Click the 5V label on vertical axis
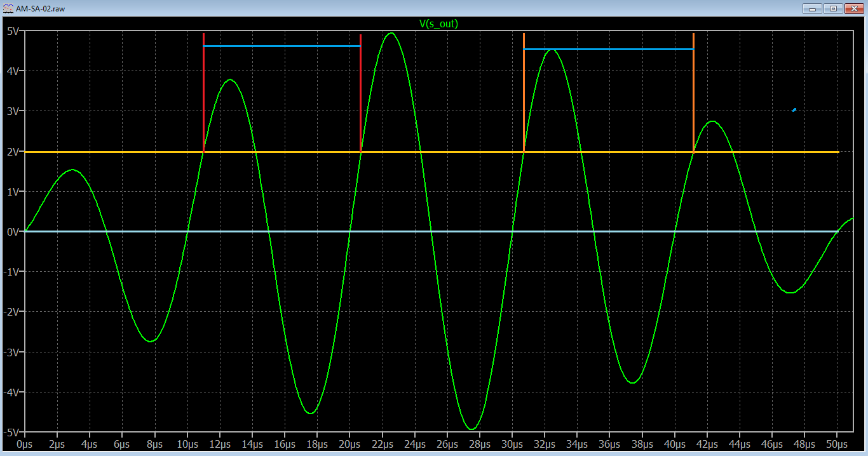This screenshot has height=456, width=868. pyautogui.click(x=12, y=30)
